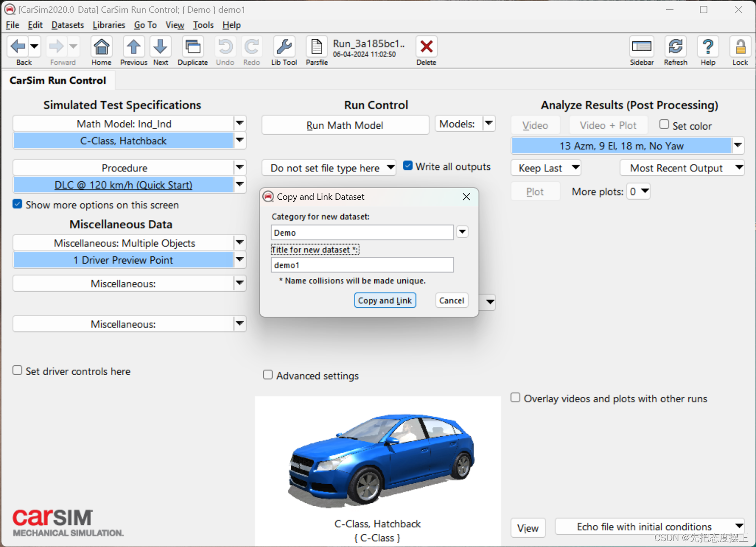This screenshot has width=756, height=547.
Task: Delete the dataset with red X icon
Action: tap(426, 47)
